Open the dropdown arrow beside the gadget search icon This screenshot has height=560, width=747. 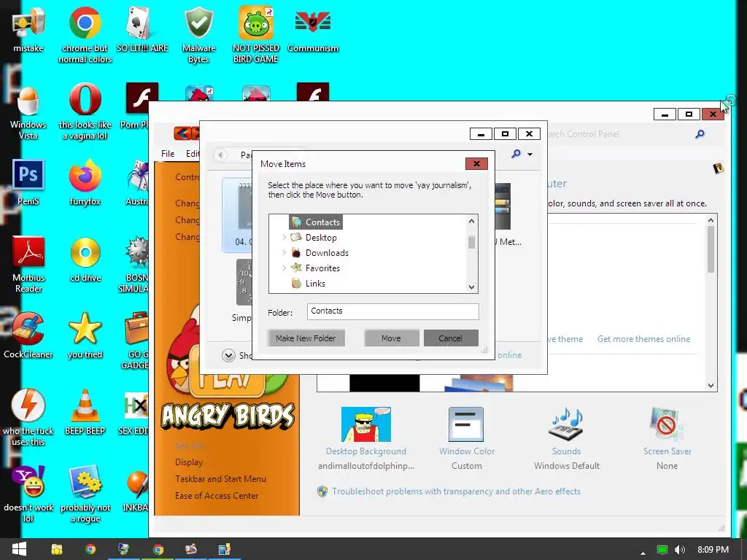pos(530,155)
